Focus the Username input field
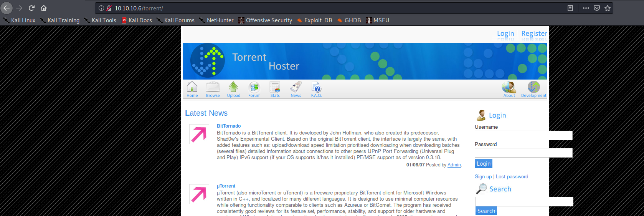The image size is (644, 216). (x=523, y=135)
